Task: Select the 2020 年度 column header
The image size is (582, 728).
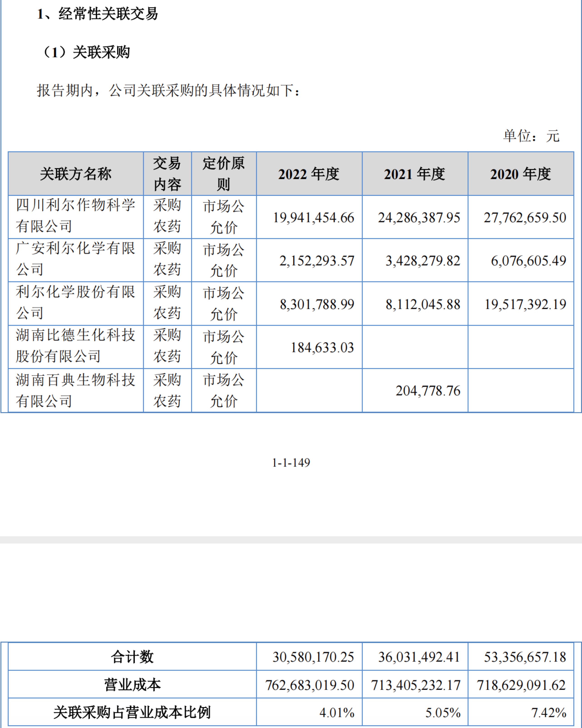Action: point(520,174)
